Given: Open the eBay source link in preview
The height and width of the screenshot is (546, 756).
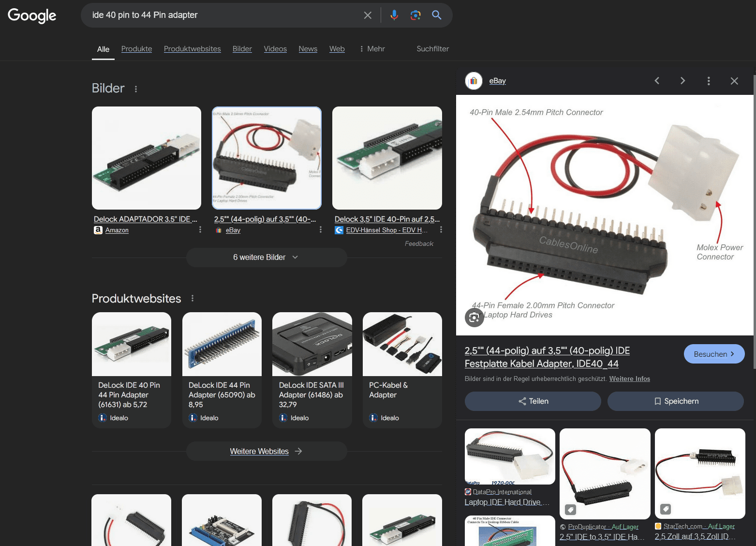Looking at the screenshot, I should click(x=497, y=81).
